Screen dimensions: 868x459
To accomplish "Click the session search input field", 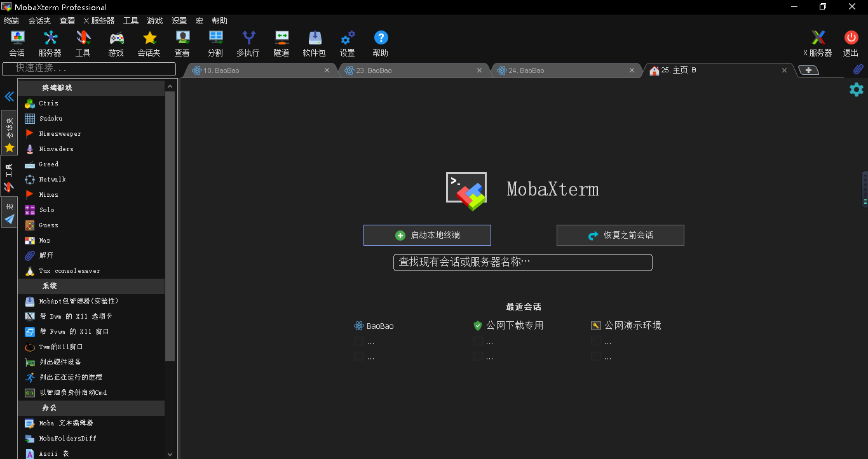I will (x=522, y=262).
